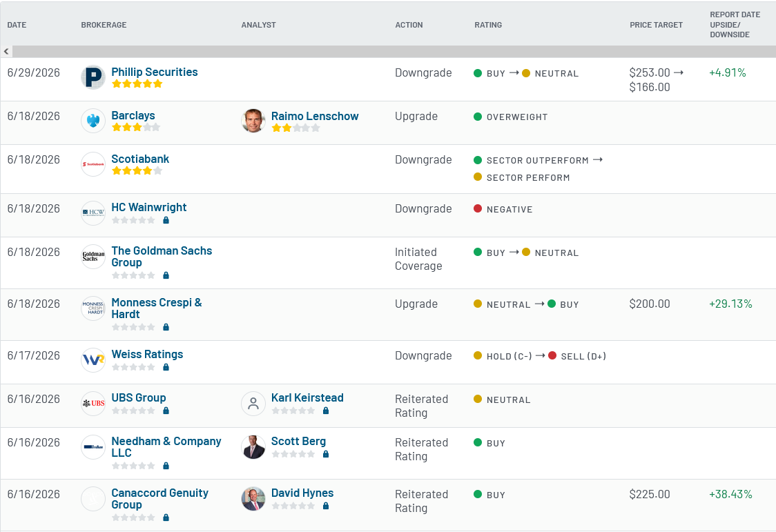Click the lock icon under Weiss Ratings
The height and width of the screenshot is (532, 776).
pos(166,367)
